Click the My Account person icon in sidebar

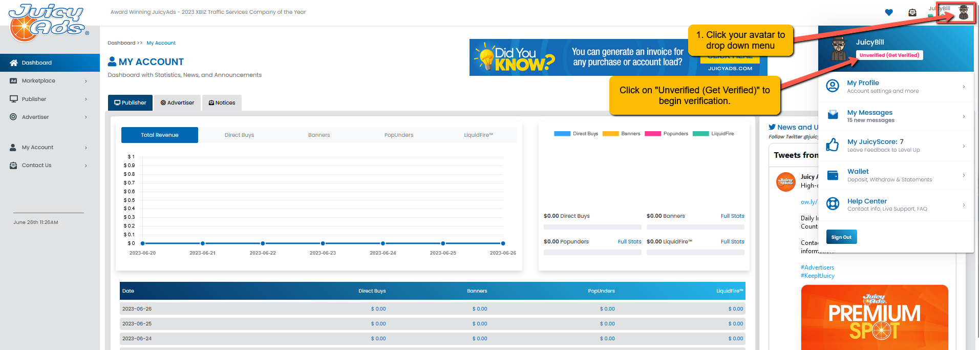click(13, 147)
